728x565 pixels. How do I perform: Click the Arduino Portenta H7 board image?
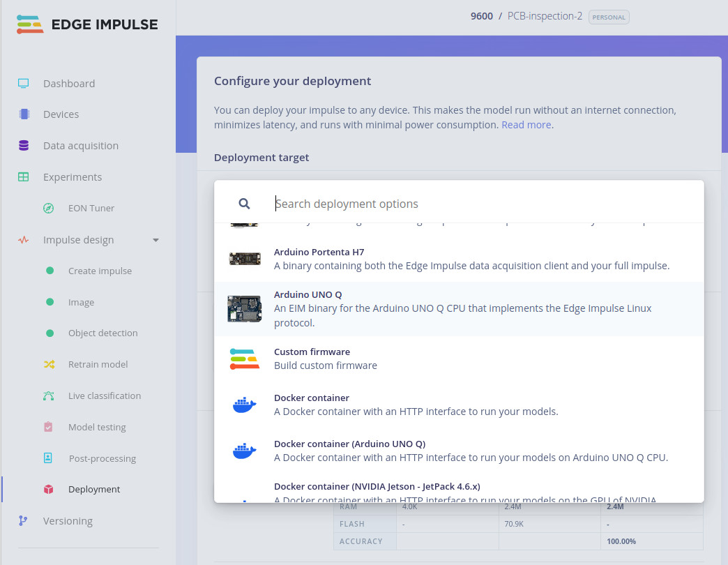click(245, 259)
